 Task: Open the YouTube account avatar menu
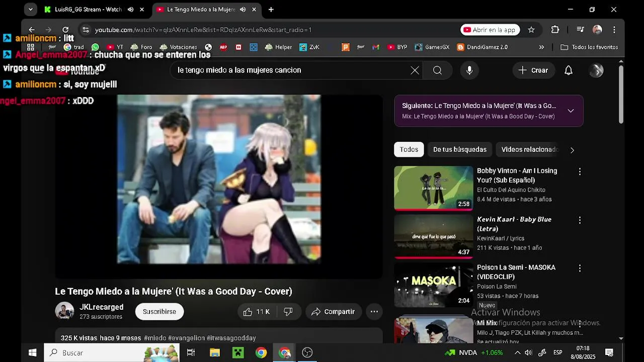pyautogui.click(x=597, y=70)
